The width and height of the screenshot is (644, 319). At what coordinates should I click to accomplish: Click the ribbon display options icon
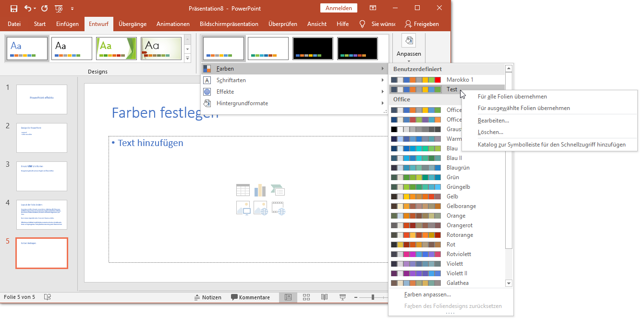point(373,8)
